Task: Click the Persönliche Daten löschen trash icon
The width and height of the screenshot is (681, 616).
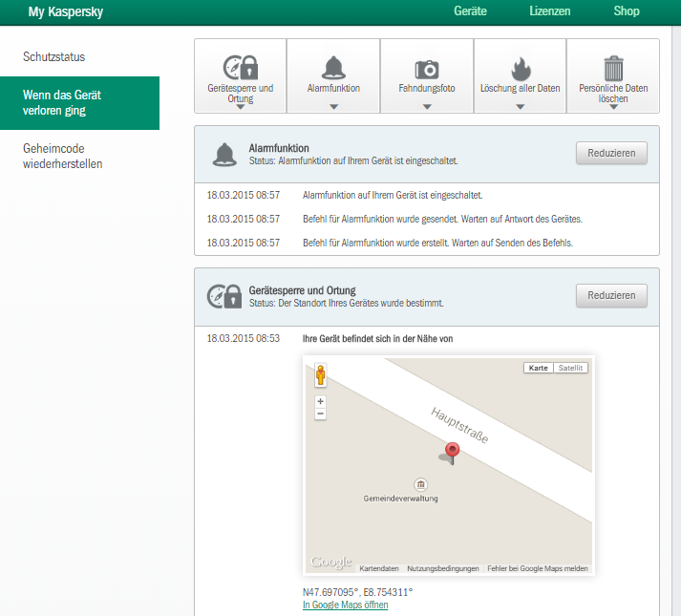Action: [613, 68]
